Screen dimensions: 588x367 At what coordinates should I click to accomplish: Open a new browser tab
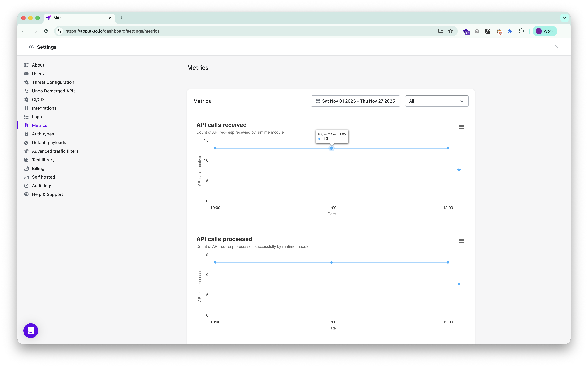121,18
